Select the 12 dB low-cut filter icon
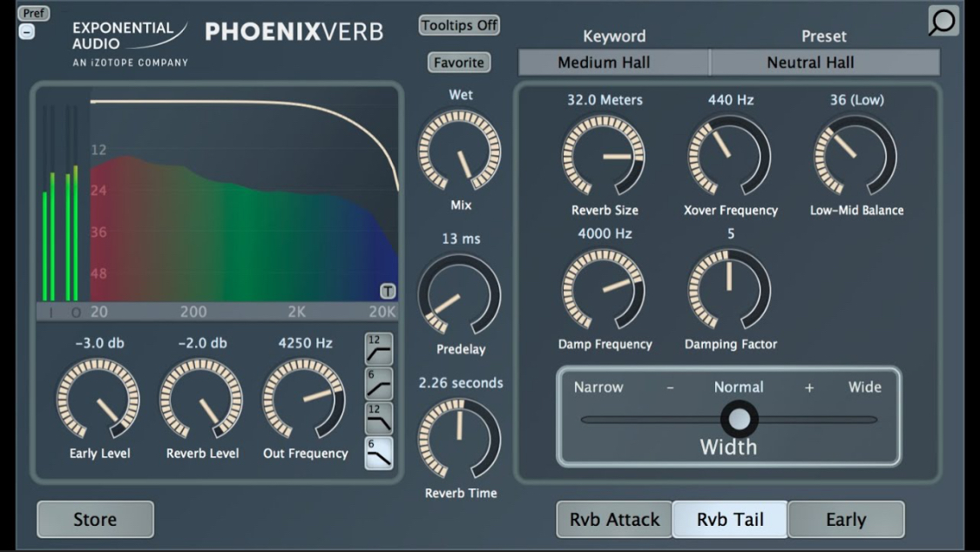The image size is (980, 552). pos(379,349)
